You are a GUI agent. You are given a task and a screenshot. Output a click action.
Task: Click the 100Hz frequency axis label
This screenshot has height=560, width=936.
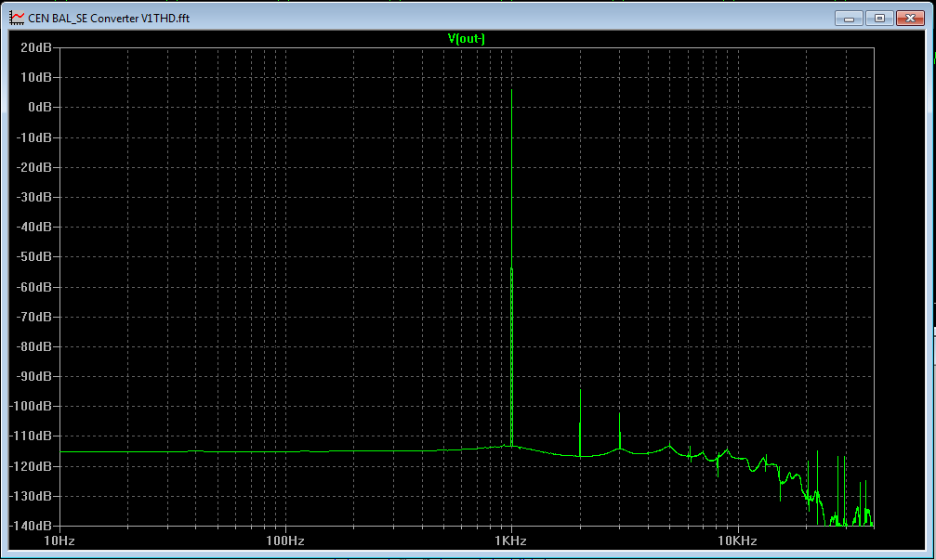point(285,540)
